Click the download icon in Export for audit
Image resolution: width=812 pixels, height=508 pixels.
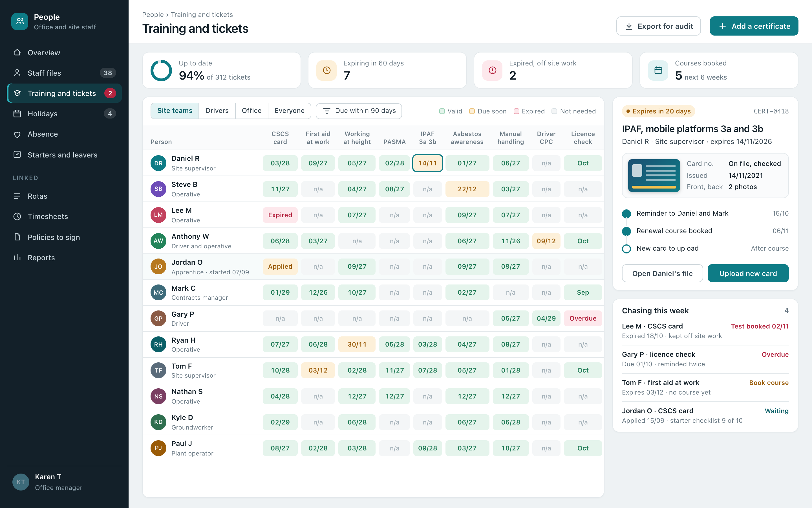(629, 26)
